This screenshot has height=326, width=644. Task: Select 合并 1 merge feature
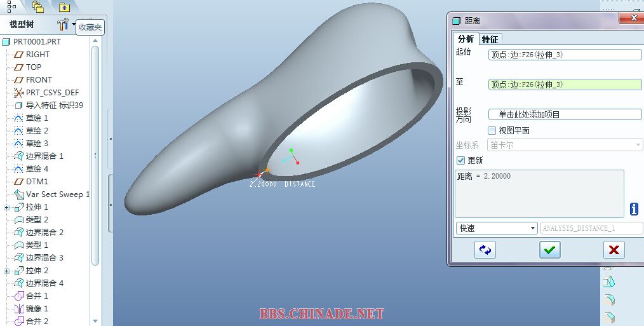pyautogui.click(x=31, y=296)
